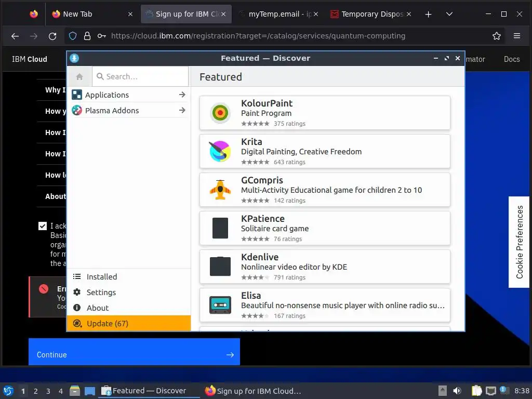The image size is (532, 399).
Task: Close the myTemp.email tab
Action: (315, 14)
